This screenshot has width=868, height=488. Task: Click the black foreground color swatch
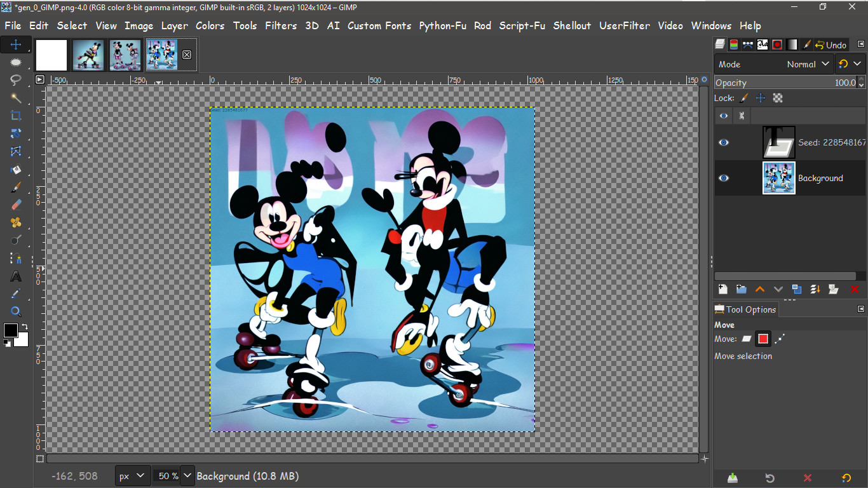tap(10, 330)
